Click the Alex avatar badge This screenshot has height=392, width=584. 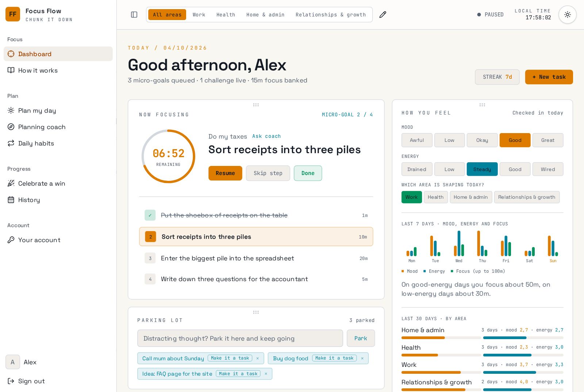(13, 362)
